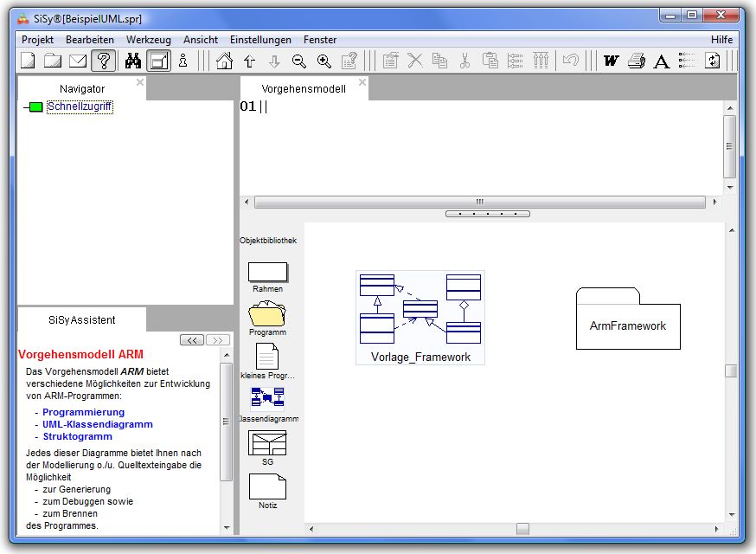The width and height of the screenshot is (756, 554).
Task: Zoom in with magnifier plus icon
Action: pos(324,61)
